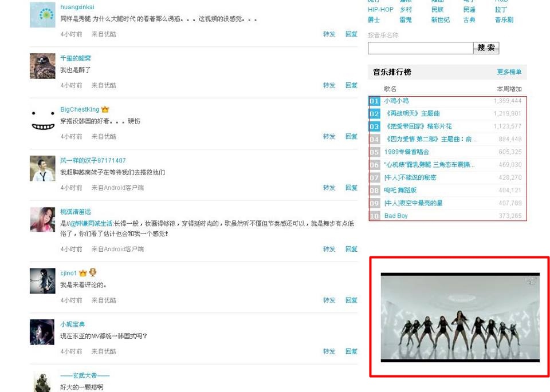Open the eagle avatar of 千玺的旋窝

click(x=42, y=66)
